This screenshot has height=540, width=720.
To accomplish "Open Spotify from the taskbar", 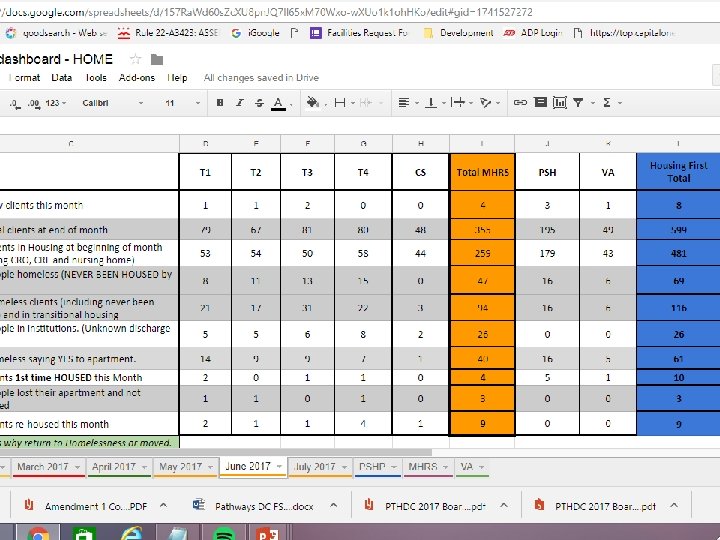I will (x=224, y=534).
